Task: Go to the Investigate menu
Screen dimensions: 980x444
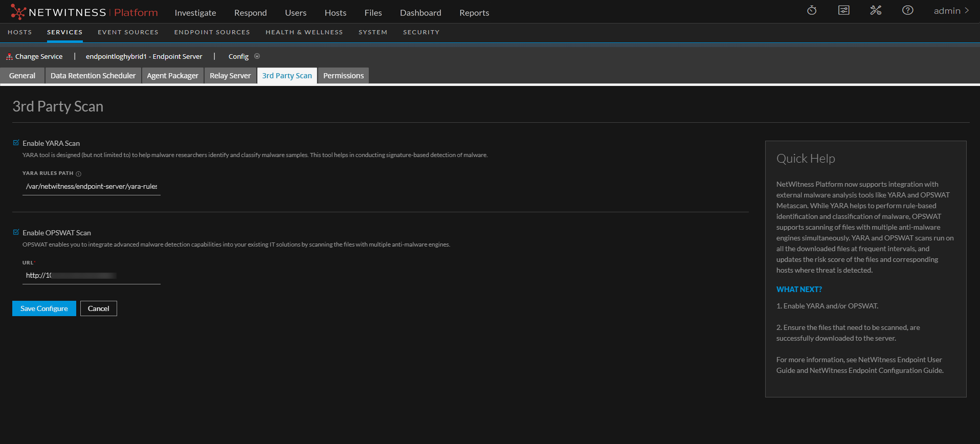Action: [x=195, y=13]
